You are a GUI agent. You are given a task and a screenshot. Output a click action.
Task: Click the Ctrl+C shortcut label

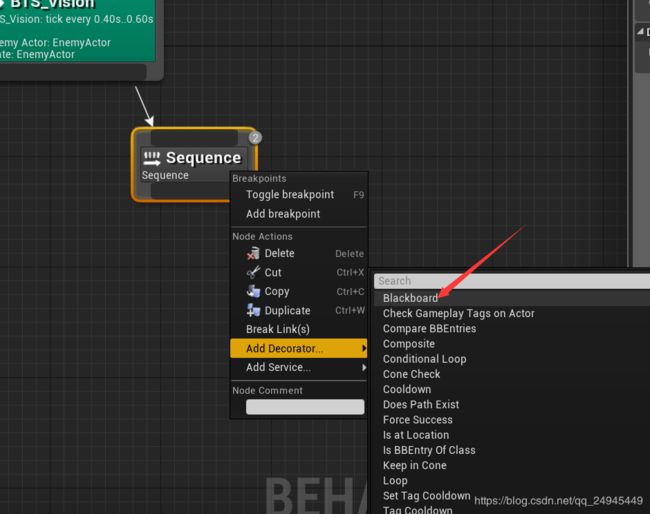350,291
